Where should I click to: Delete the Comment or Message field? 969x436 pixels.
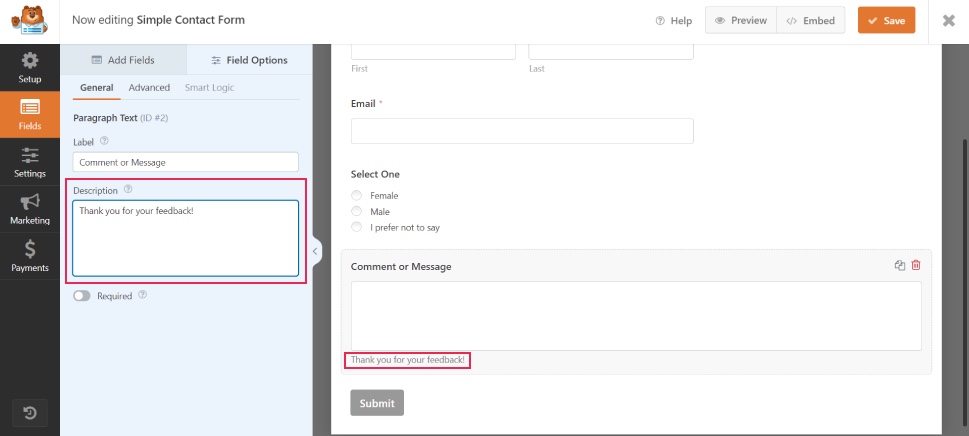(x=916, y=266)
